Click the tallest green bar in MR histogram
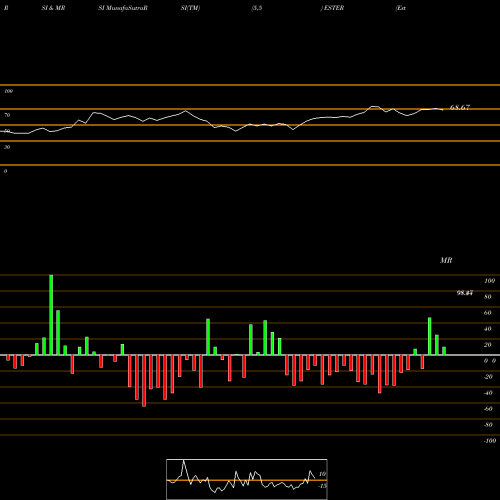Viewport: 500px width, 500px height. coord(51,315)
